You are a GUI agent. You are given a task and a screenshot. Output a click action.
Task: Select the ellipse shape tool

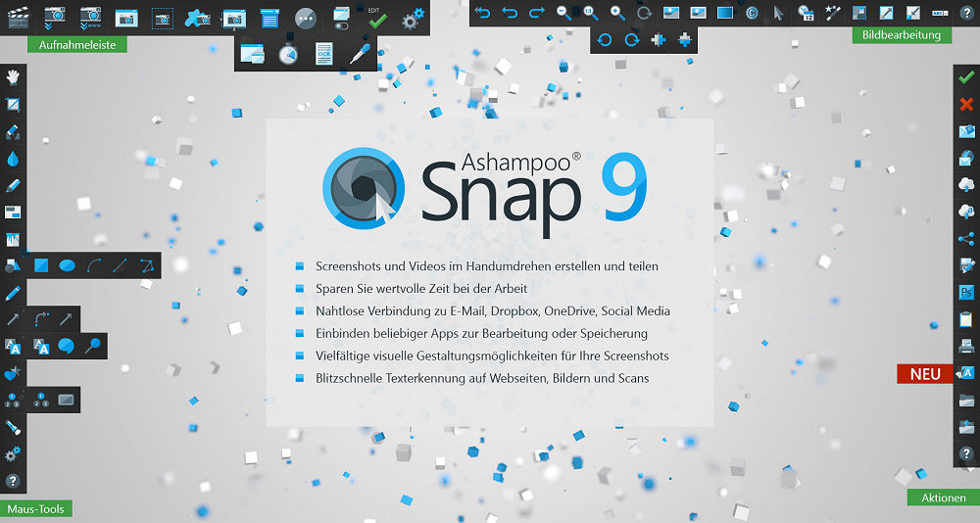point(68,264)
